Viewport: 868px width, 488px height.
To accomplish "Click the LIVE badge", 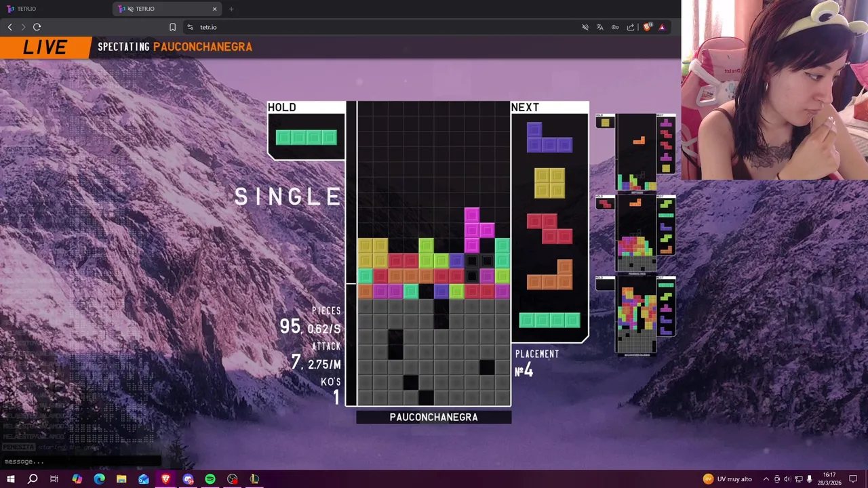I will (45, 47).
